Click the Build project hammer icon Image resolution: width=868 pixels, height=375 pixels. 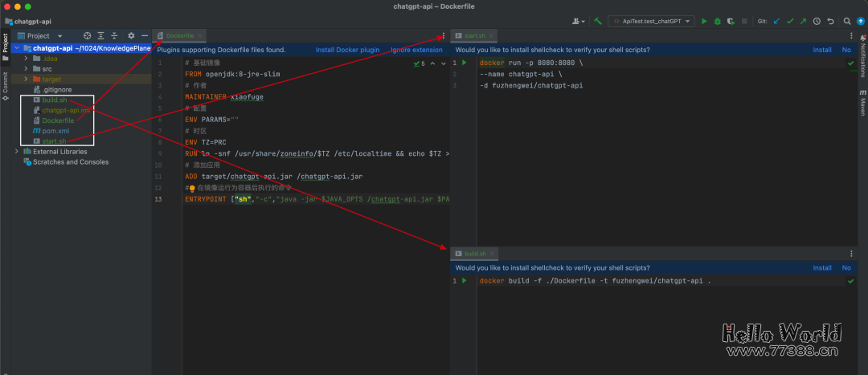598,21
